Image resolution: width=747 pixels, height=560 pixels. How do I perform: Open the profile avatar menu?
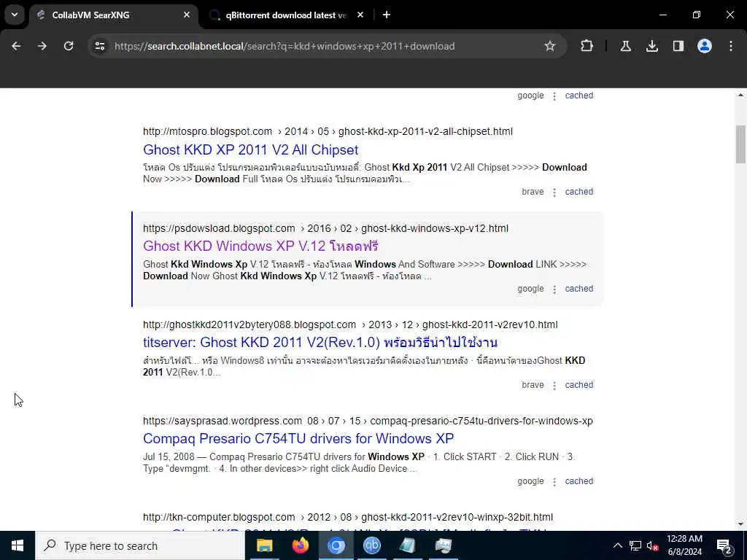(x=704, y=46)
